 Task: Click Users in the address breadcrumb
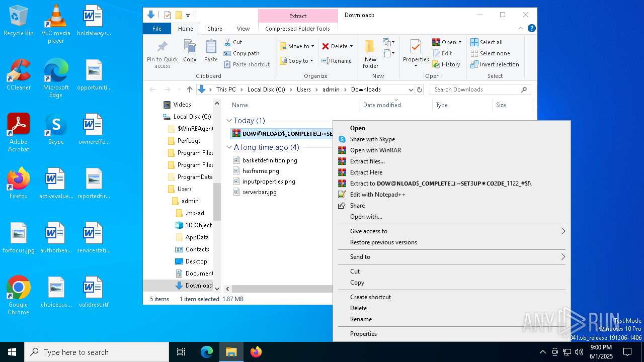(304, 89)
